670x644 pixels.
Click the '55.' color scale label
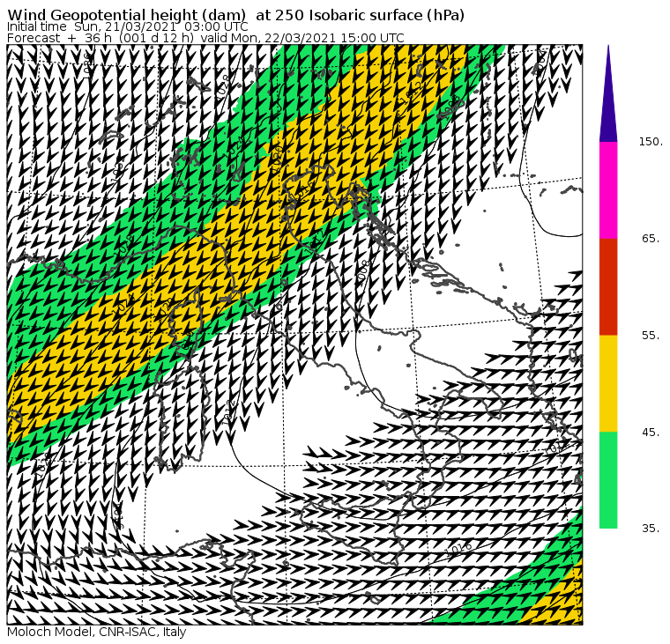651,336
